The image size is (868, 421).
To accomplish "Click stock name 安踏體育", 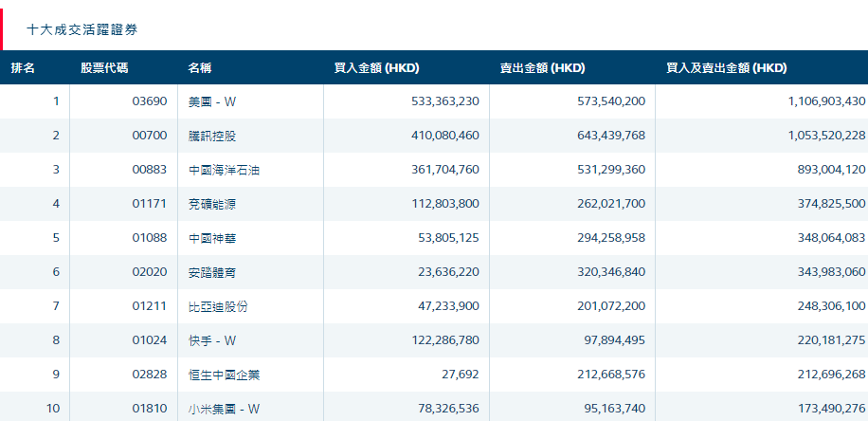I will pos(212,272).
